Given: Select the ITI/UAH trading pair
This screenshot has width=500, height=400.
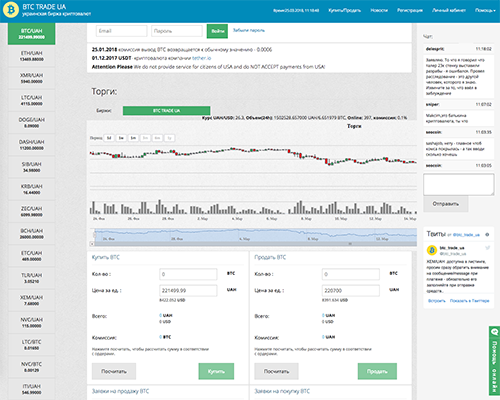Looking at the screenshot, I should point(32,389).
